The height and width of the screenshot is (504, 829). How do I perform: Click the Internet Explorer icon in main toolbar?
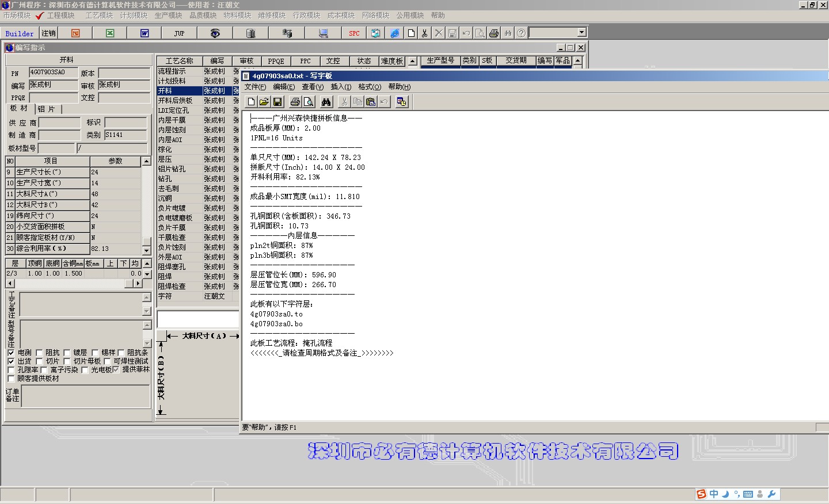395,33
